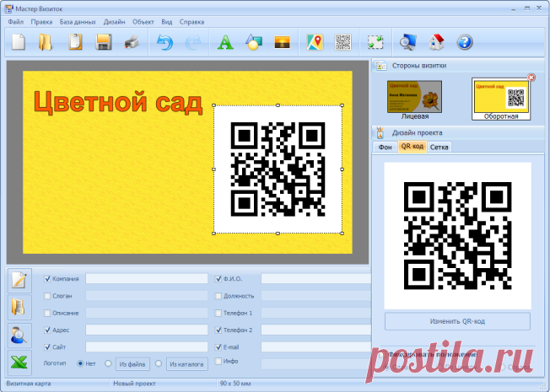This screenshot has width=550, height=392.
Task: Click the QR code toolbar icon
Action: click(342, 41)
